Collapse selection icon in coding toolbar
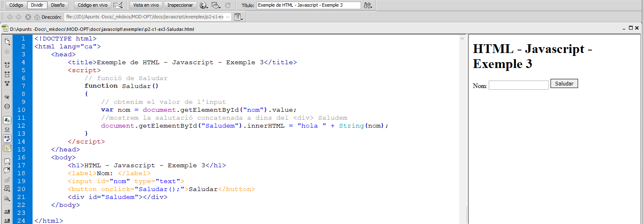The width and height of the screenshot is (644, 224). coord(7,74)
